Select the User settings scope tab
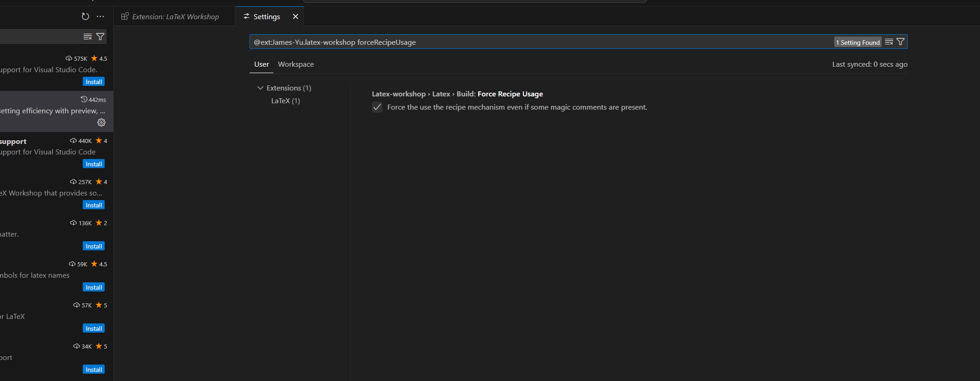 [x=261, y=64]
